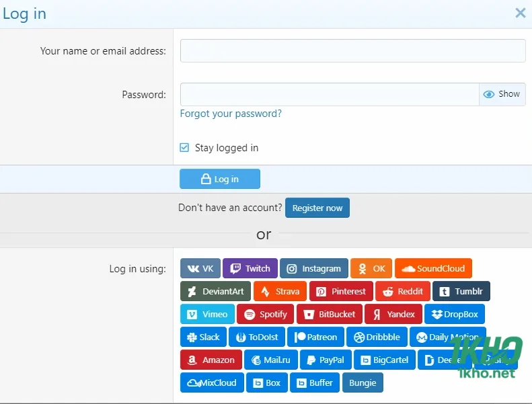Choose Twitch as login provider
The height and width of the screenshot is (404, 532).
250,269
